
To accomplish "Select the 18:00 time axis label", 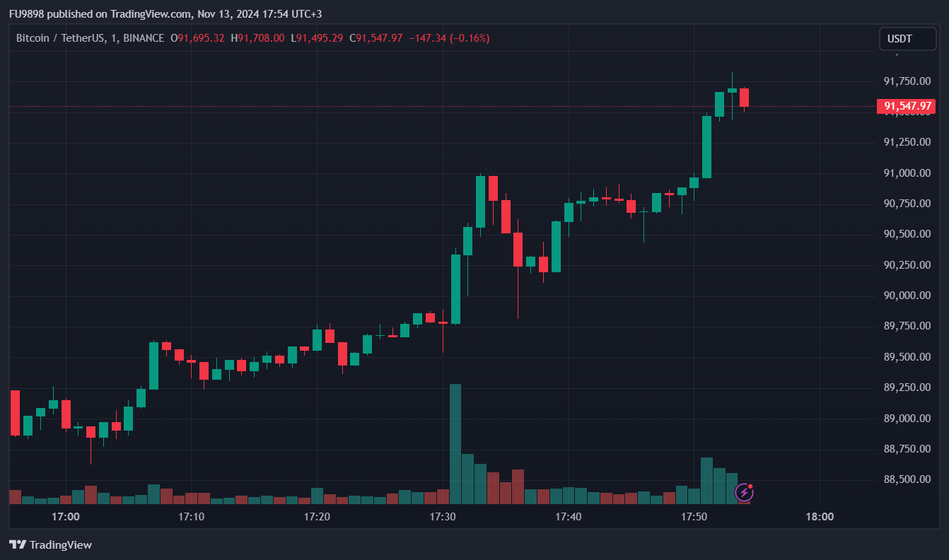I will click(820, 517).
